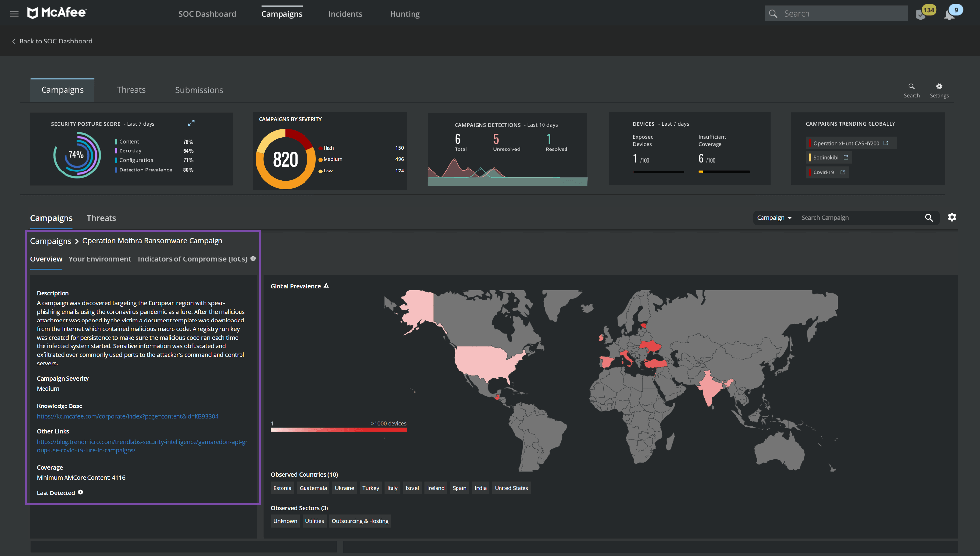Image resolution: width=980 pixels, height=556 pixels.
Task: Open the kc.mcafee.com Knowledge Base link
Action: (x=128, y=416)
